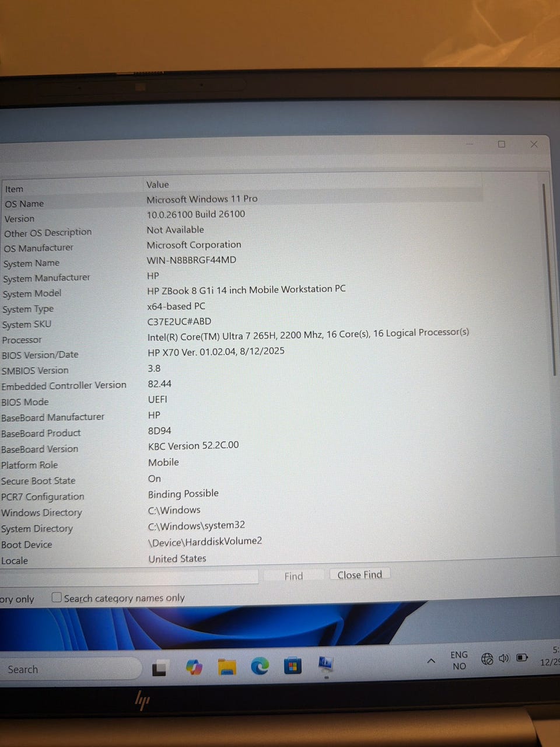
Task: Select the Embedded Controller Version item
Action: click(x=64, y=385)
